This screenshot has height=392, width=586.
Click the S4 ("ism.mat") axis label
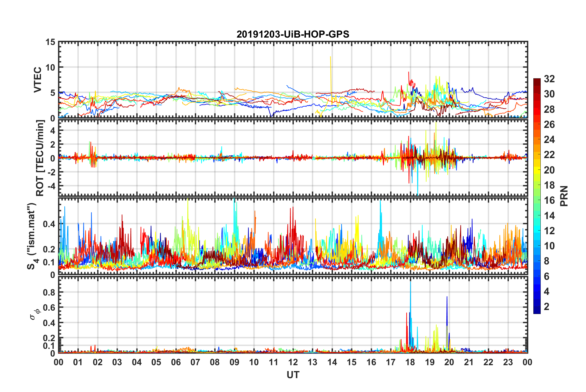[x=32, y=236]
